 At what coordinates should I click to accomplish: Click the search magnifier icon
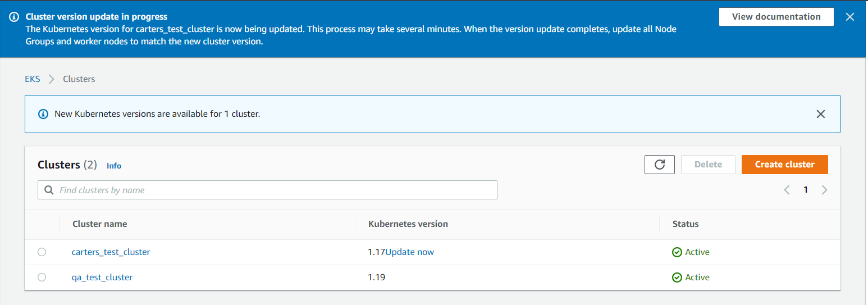click(x=49, y=190)
